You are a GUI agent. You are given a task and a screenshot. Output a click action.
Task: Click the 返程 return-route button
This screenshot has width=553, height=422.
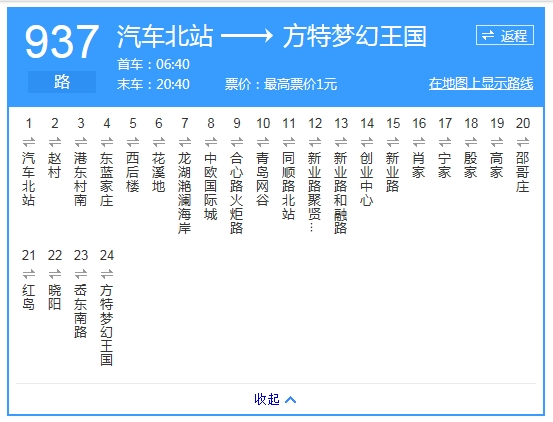click(505, 35)
